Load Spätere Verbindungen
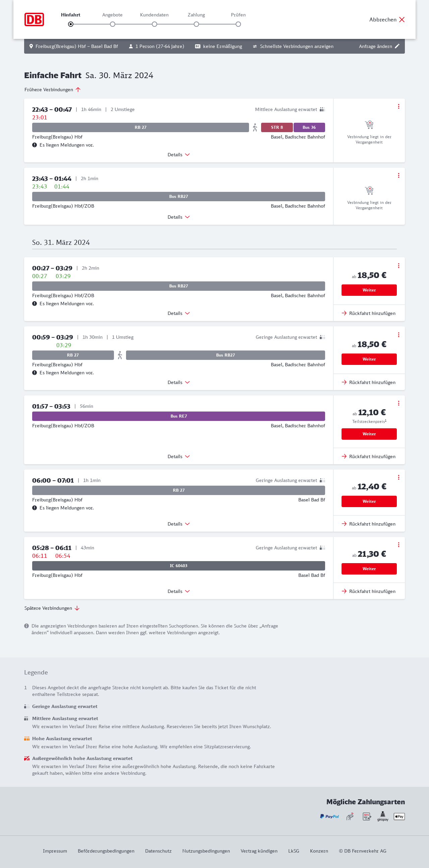429x868 pixels. [52, 608]
